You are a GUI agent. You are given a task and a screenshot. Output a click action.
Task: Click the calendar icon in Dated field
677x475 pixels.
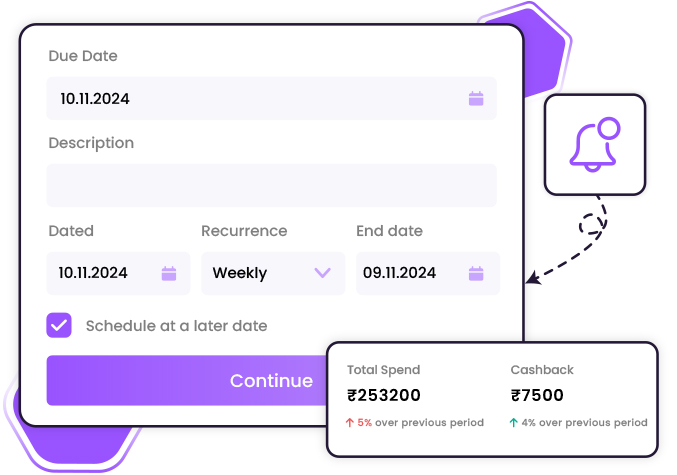(x=169, y=273)
